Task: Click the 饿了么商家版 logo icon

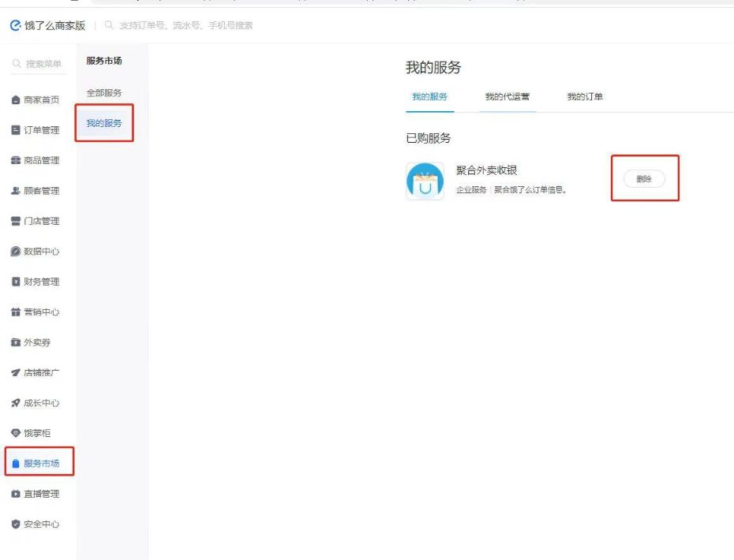Action: click(x=16, y=25)
